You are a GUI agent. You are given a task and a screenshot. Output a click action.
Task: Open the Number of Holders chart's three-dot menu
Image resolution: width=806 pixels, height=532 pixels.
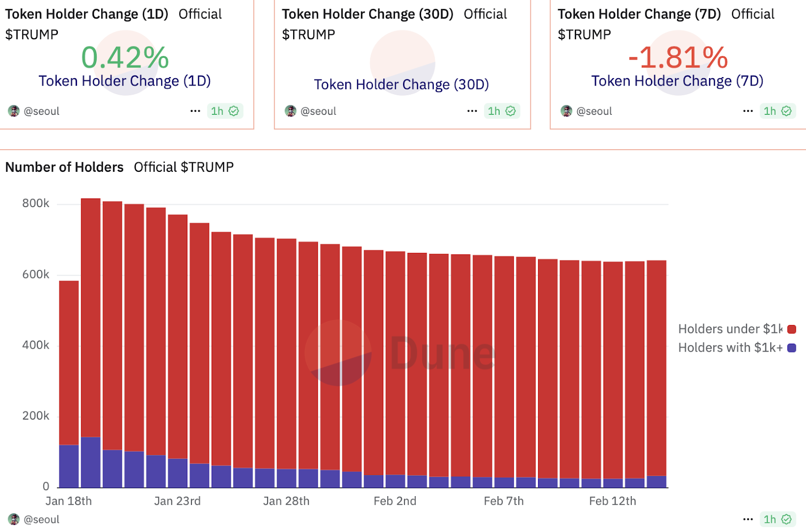point(748,519)
